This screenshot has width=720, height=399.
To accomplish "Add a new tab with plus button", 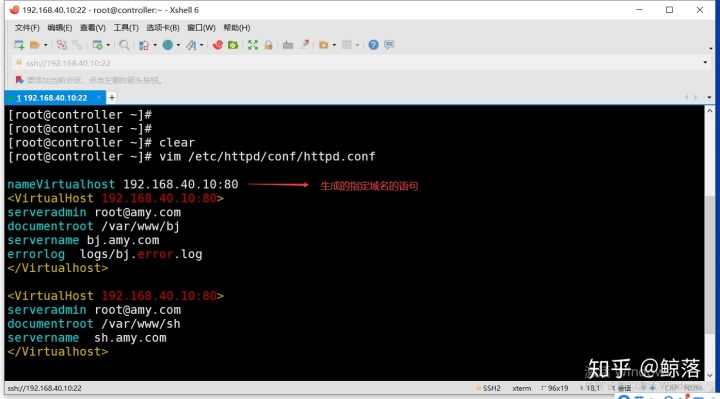I will tap(112, 97).
